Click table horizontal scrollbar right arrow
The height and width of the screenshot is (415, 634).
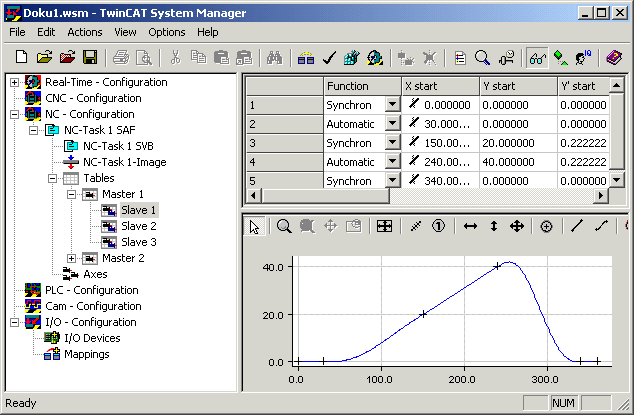pos(601,196)
